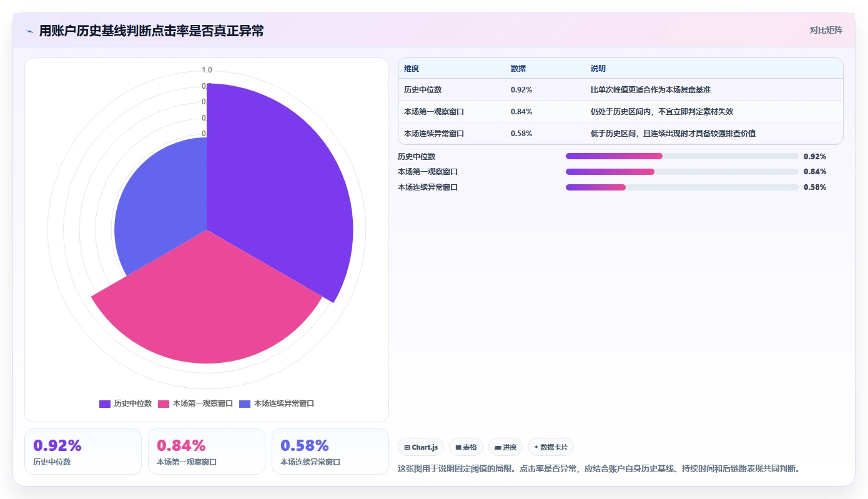Select the Chart.js chip
This screenshot has width=868, height=499.
click(x=421, y=447)
